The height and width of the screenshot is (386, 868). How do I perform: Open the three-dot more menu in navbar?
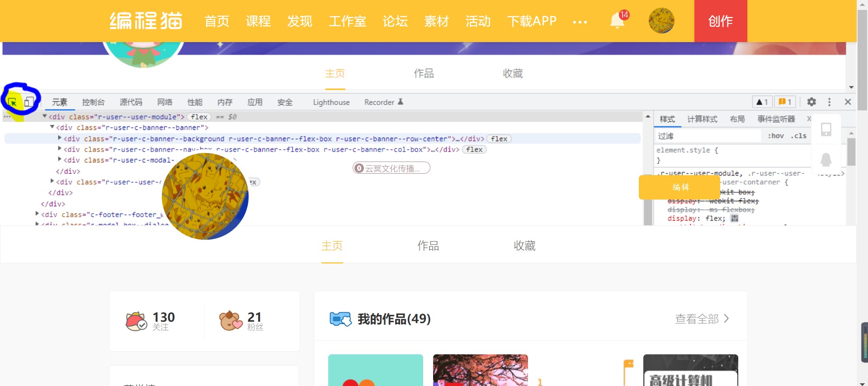pyautogui.click(x=580, y=22)
